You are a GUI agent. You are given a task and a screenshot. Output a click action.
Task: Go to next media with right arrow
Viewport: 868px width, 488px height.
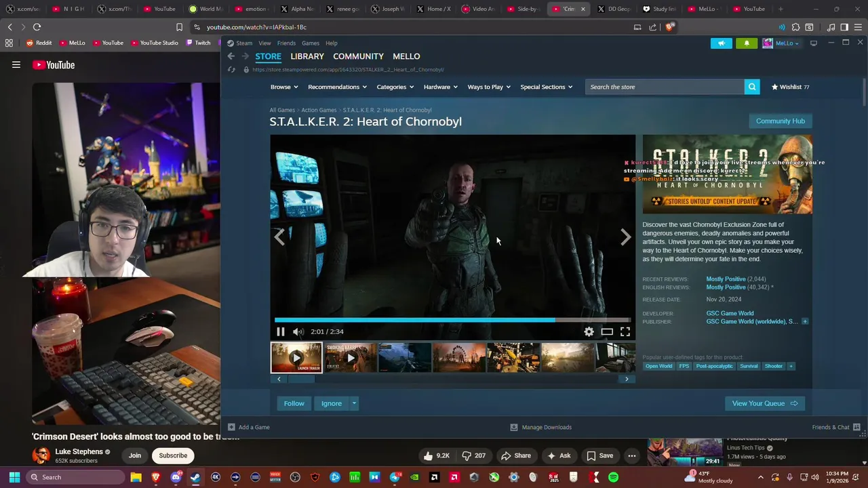625,237
